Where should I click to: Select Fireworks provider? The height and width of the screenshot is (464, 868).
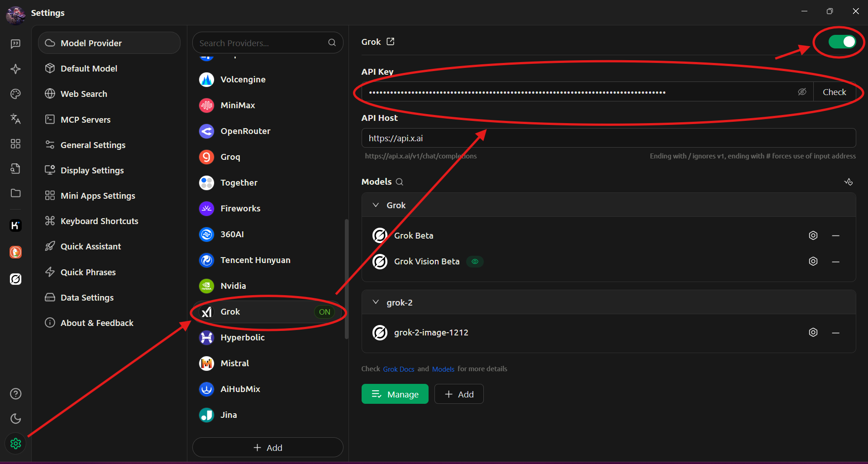pyautogui.click(x=267, y=208)
